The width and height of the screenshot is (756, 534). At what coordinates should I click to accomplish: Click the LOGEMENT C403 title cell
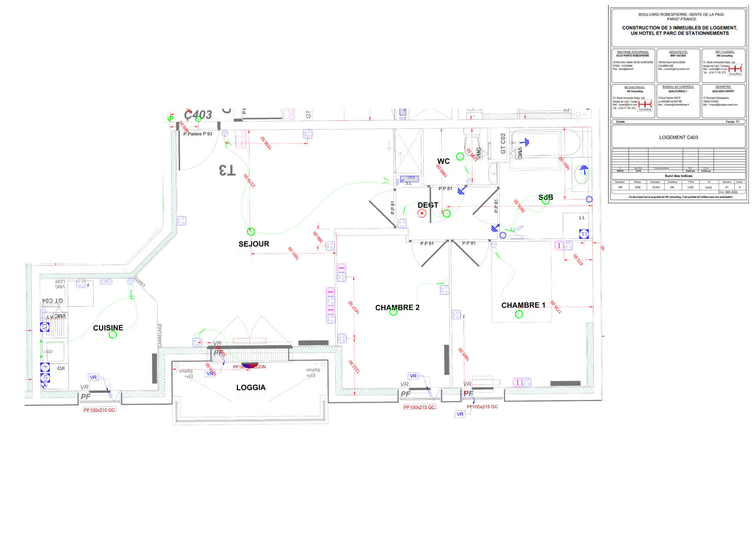(678, 137)
